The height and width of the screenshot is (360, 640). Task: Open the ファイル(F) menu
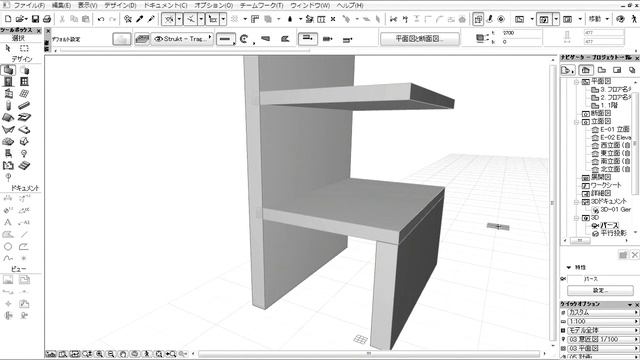(x=29, y=5)
